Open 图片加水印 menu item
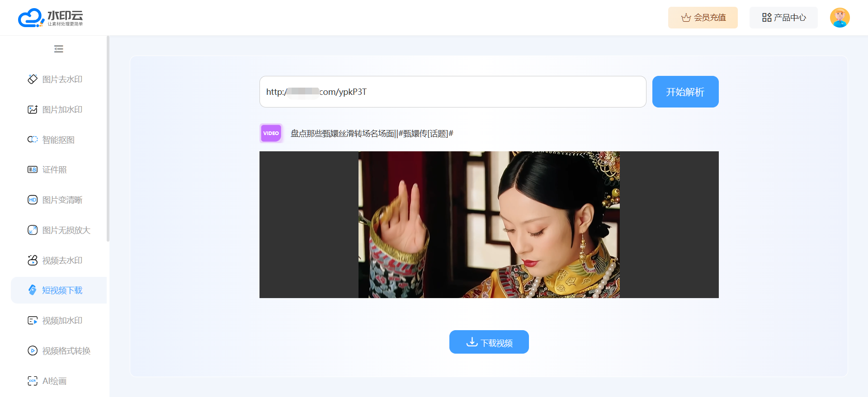The image size is (868, 397). [59, 109]
